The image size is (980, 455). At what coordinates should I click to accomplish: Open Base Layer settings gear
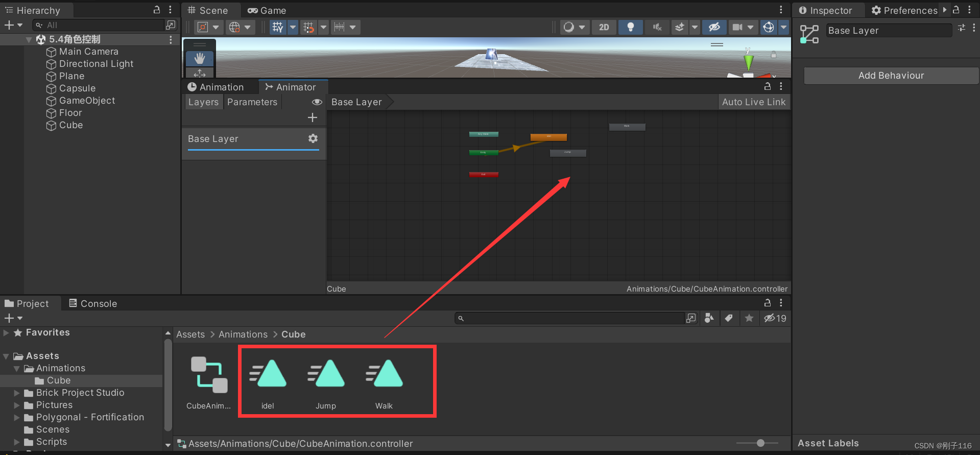(x=313, y=138)
